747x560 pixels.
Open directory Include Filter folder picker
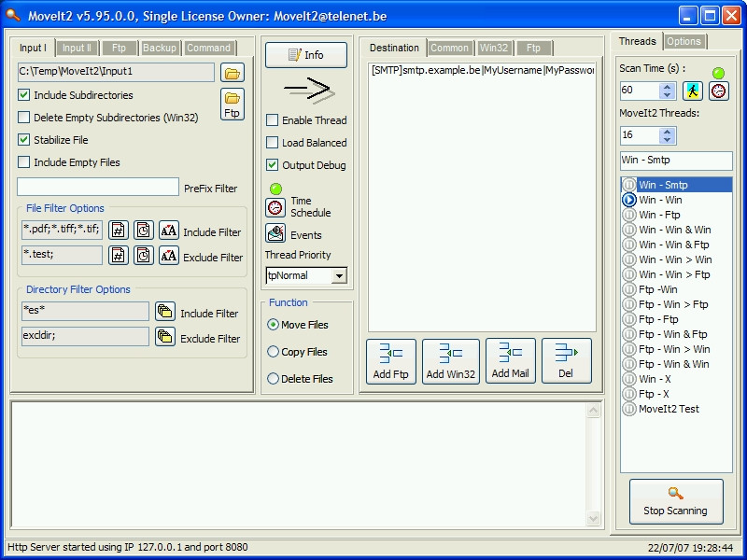tap(165, 312)
